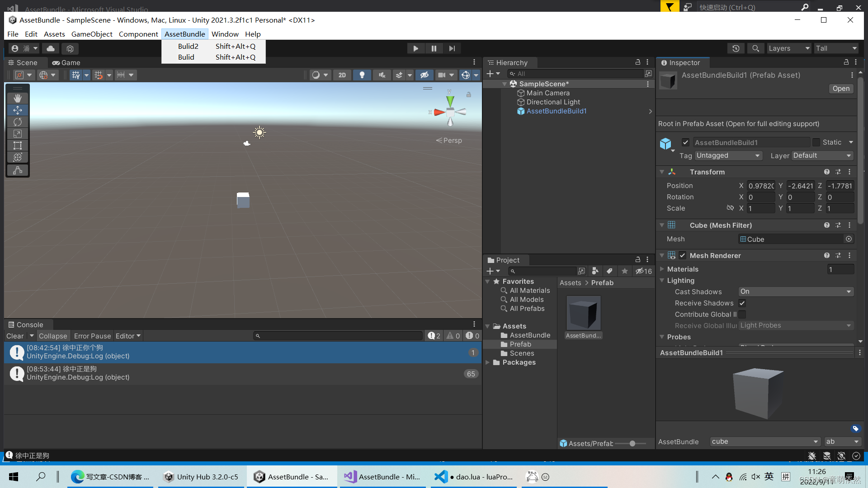868x488 pixels.
Task: Toggle scene lighting bulb icon
Action: [362, 75]
